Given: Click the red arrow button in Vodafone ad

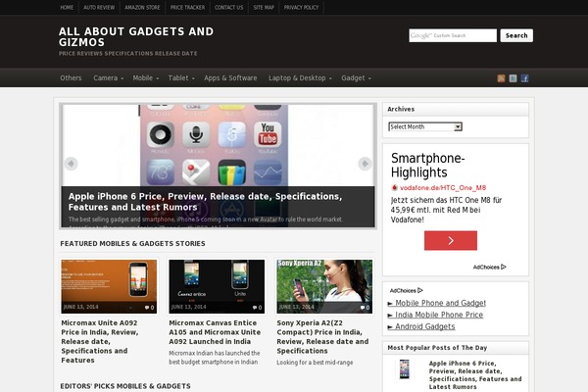Looking at the screenshot, I should coord(451,240).
